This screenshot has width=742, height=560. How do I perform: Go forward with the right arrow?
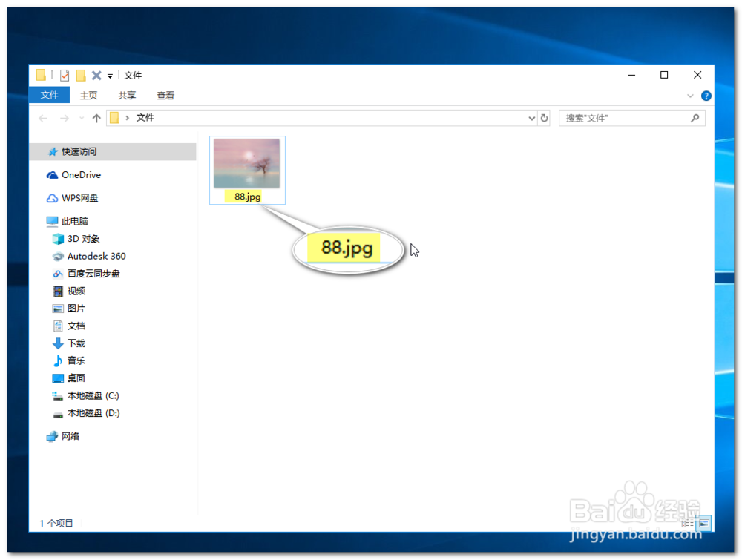[x=65, y=118]
